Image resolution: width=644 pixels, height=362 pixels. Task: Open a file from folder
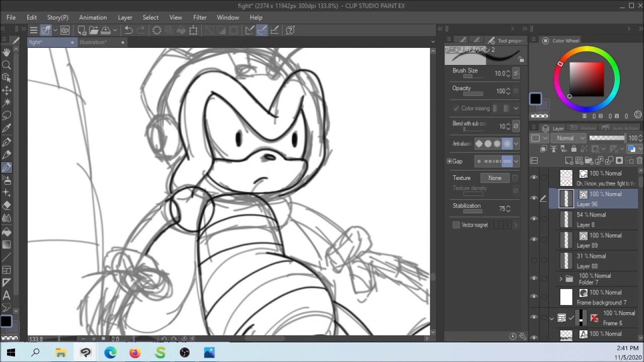[94, 30]
